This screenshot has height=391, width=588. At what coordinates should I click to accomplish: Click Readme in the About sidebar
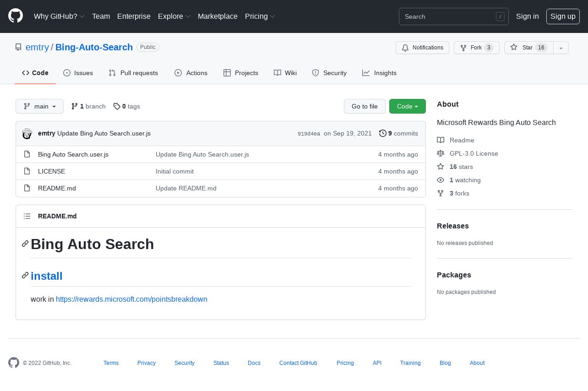pos(456,140)
